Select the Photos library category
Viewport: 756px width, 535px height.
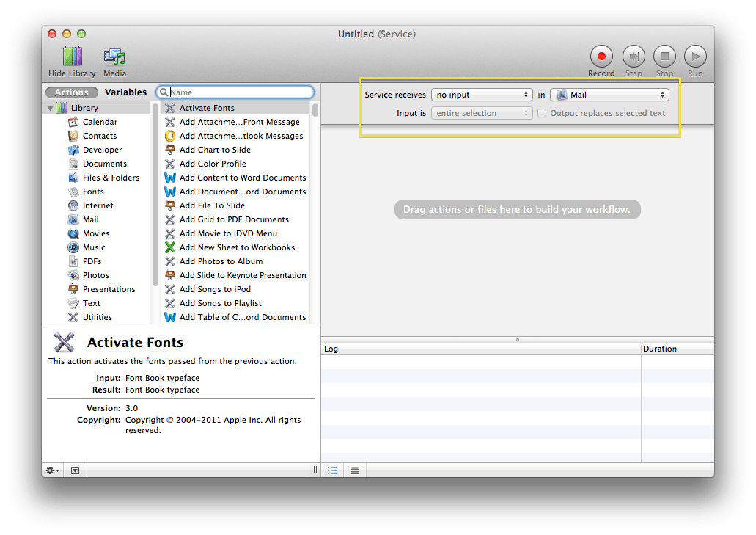coord(95,276)
